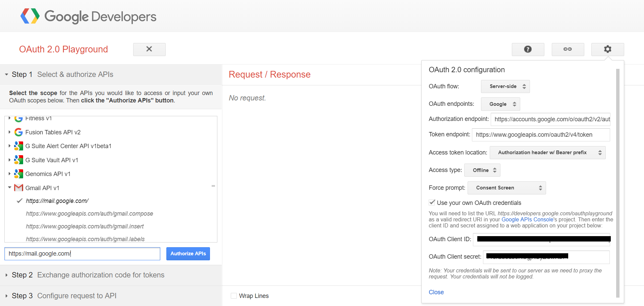Open the Google APIs Console link
Image resolution: width=644 pixels, height=306 pixels.
[x=527, y=219]
